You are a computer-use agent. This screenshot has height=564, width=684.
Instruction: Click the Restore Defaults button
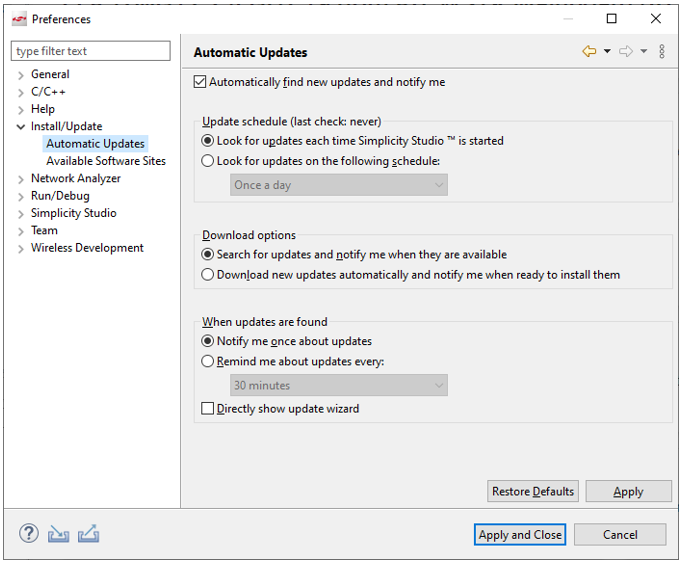point(533,491)
